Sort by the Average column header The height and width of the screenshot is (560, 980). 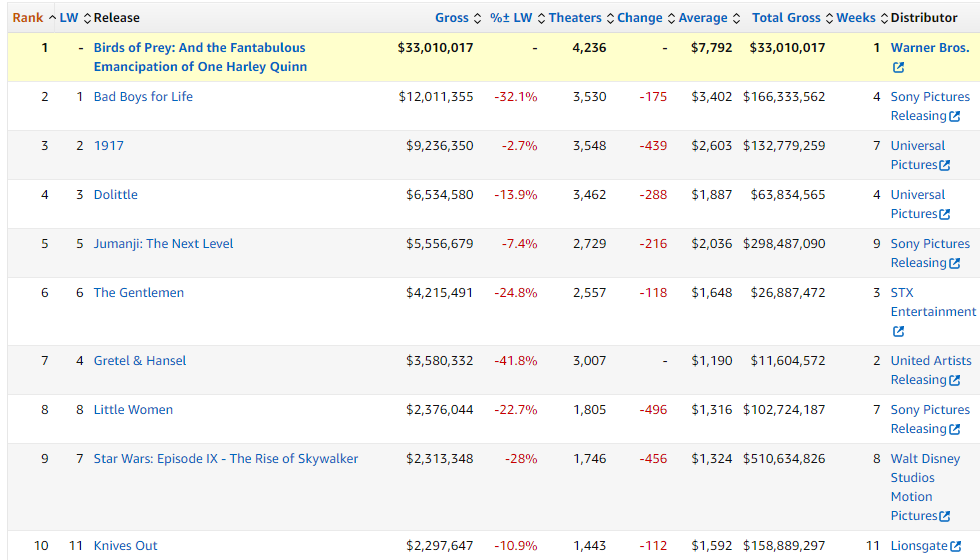[x=703, y=18]
